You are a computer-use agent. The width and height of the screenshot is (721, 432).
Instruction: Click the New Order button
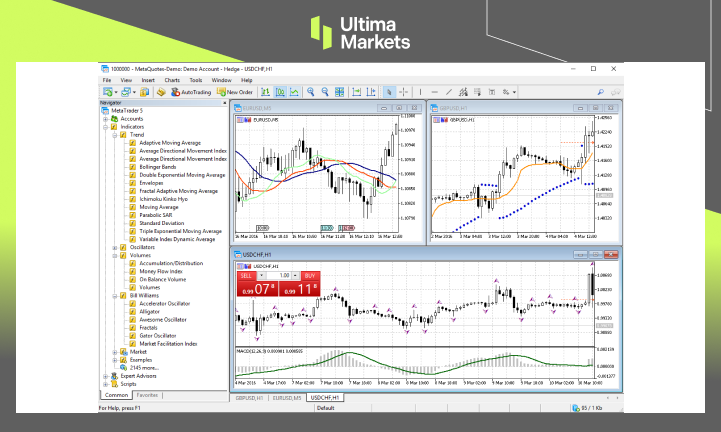click(235, 92)
